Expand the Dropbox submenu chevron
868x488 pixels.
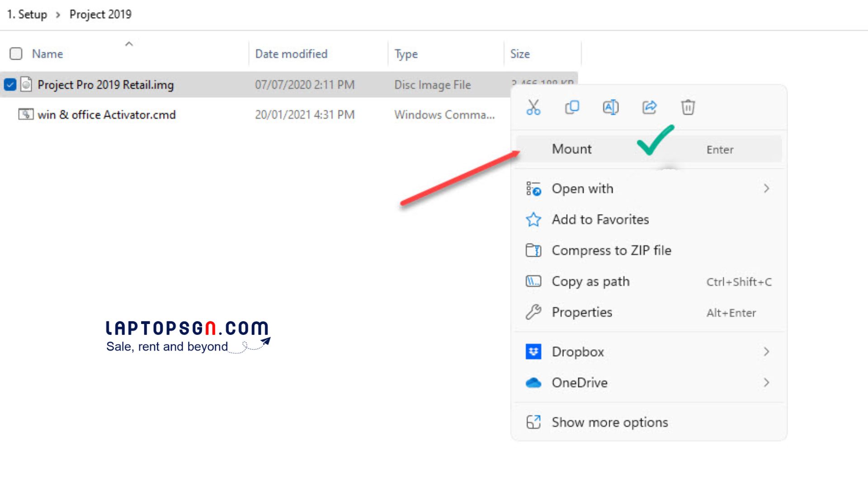(x=766, y=352)
